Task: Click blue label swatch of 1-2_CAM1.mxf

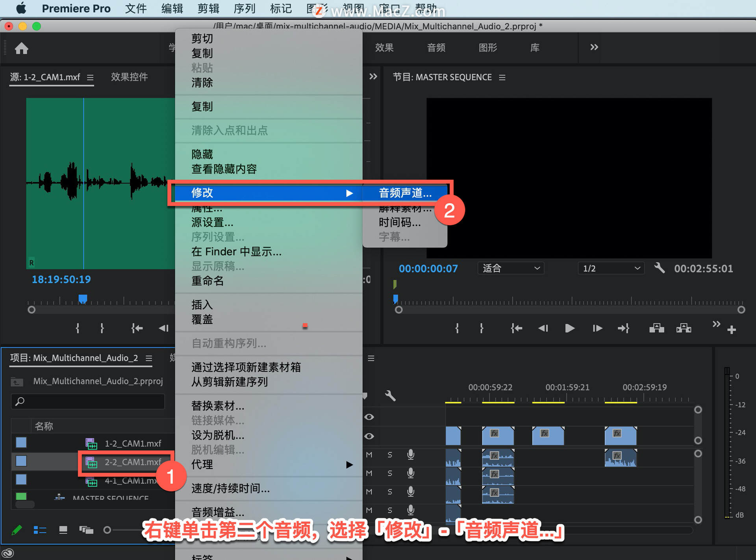Action: click(21, 443)
